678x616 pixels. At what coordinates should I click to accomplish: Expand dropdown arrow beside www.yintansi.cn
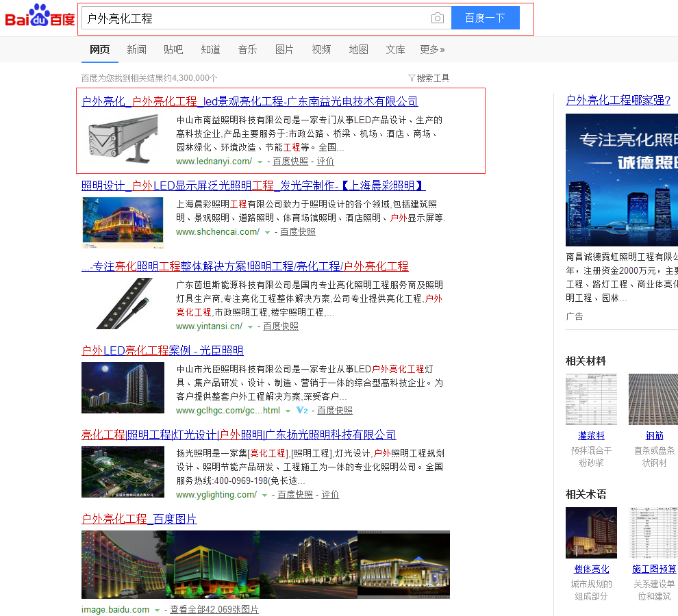tap(251, 327)
